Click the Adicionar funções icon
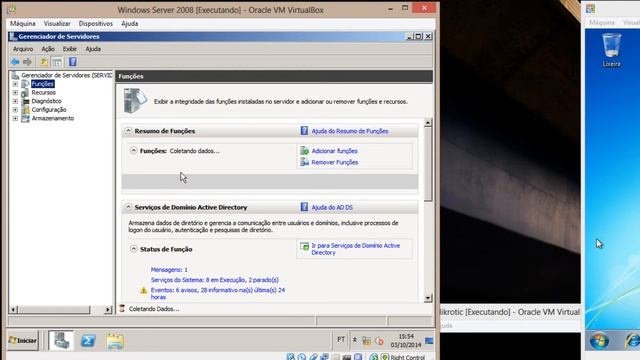Viewport: 640px width, 360px height. [x=304, y=151]
